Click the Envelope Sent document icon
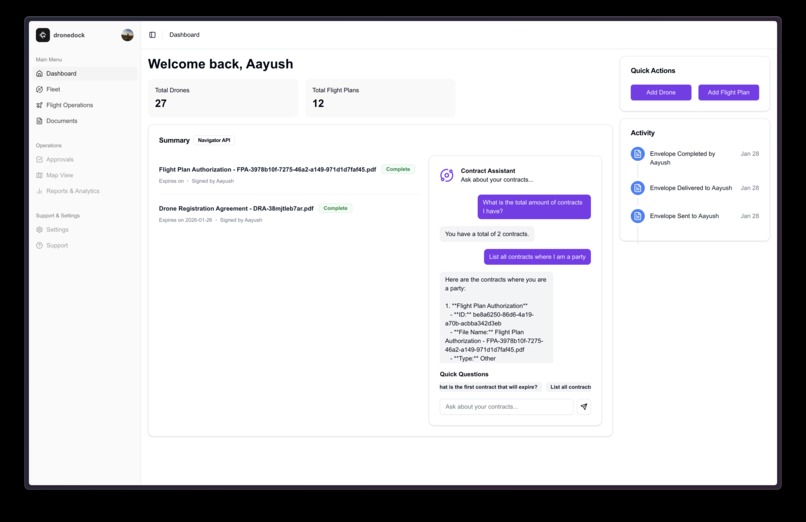Image resolution: width=806 pixels, height=522 pixels. pyautogui.click(x=637, y=216)
